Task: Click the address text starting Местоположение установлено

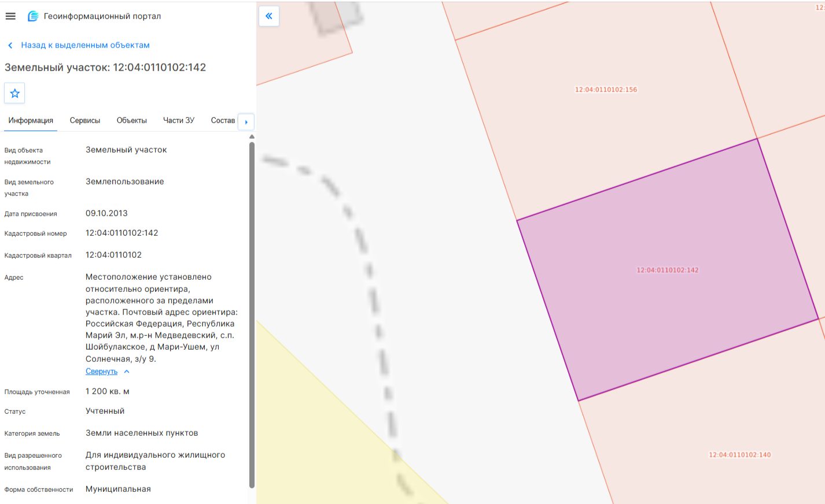Action: tap(161, 318)
